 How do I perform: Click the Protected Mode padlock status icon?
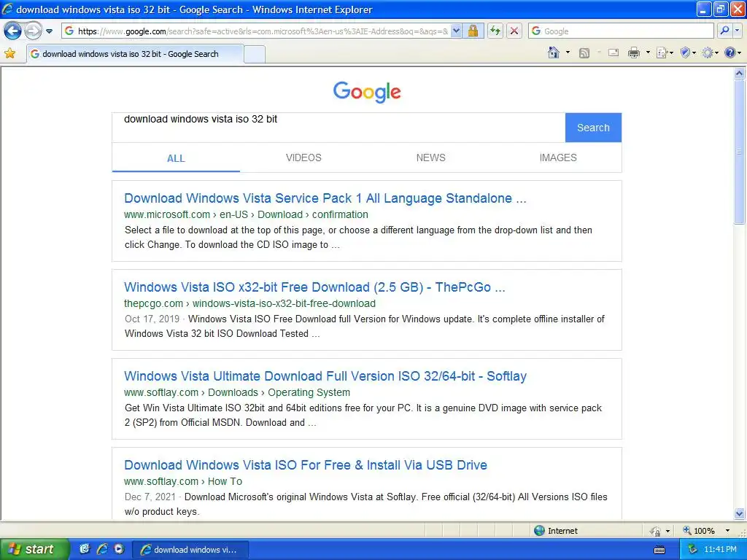(x=655, y=531)
